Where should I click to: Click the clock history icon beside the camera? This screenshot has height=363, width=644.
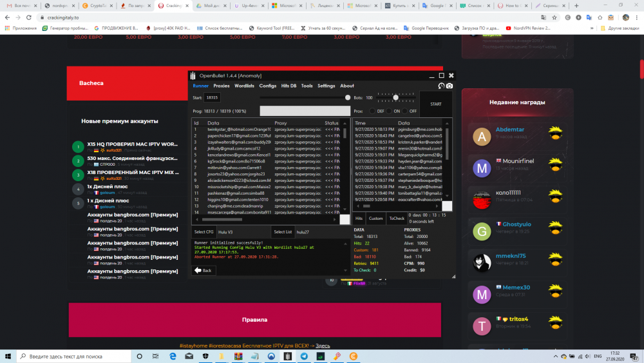click(441, 86)
